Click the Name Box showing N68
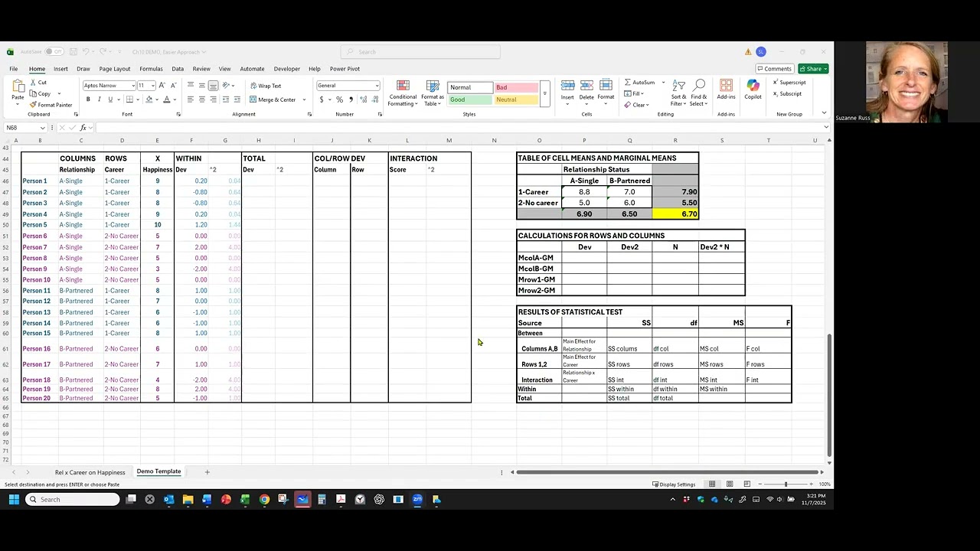The width and height of the screenshot is (980, 551). 25,128
